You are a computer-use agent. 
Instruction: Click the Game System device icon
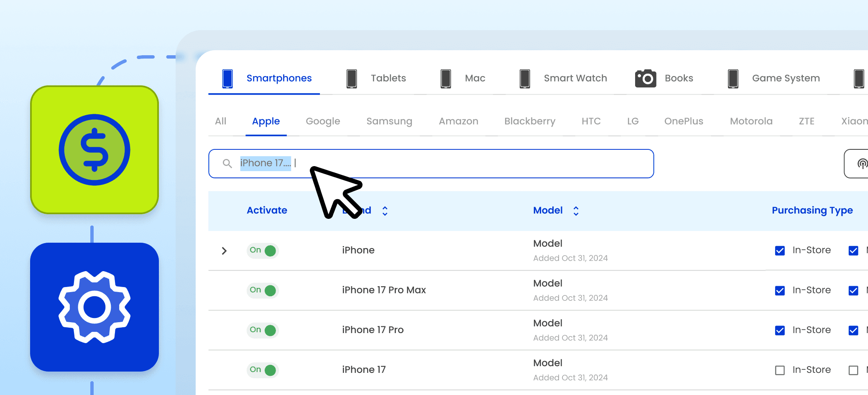(733, 78)
